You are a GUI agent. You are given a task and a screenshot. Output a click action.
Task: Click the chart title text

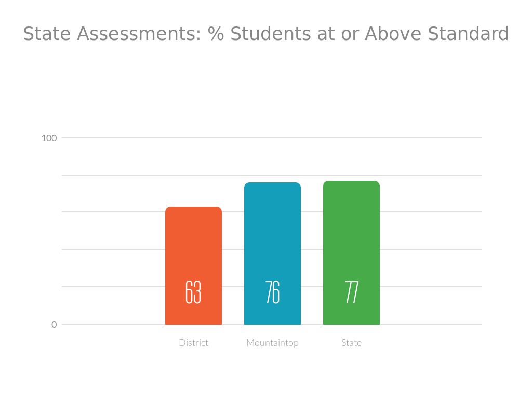(x=265, y=34)
